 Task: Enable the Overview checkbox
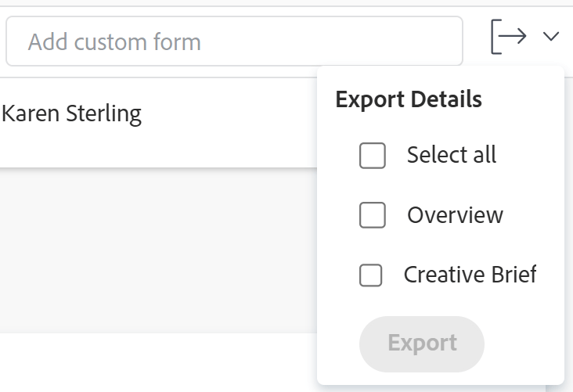click(x=373, y=215)
